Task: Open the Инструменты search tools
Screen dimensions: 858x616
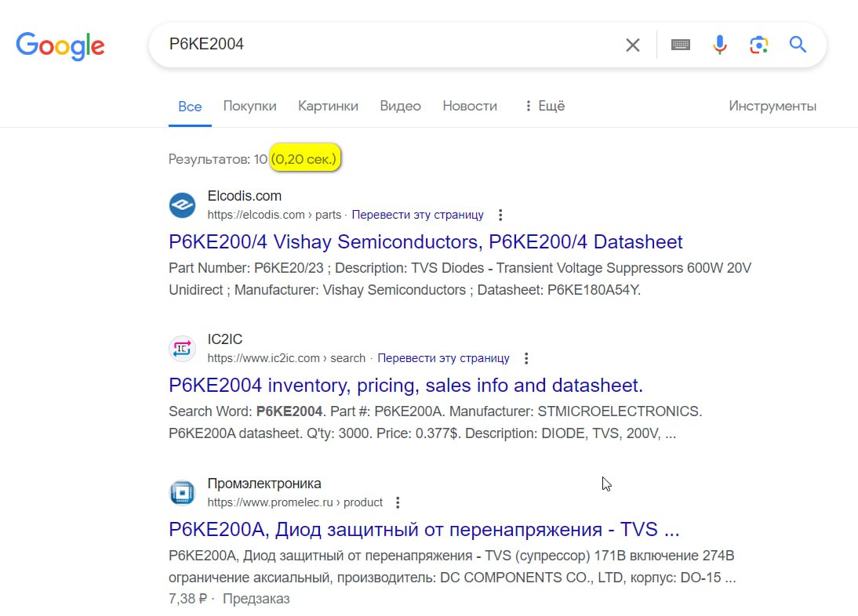Action: [772, 106]
